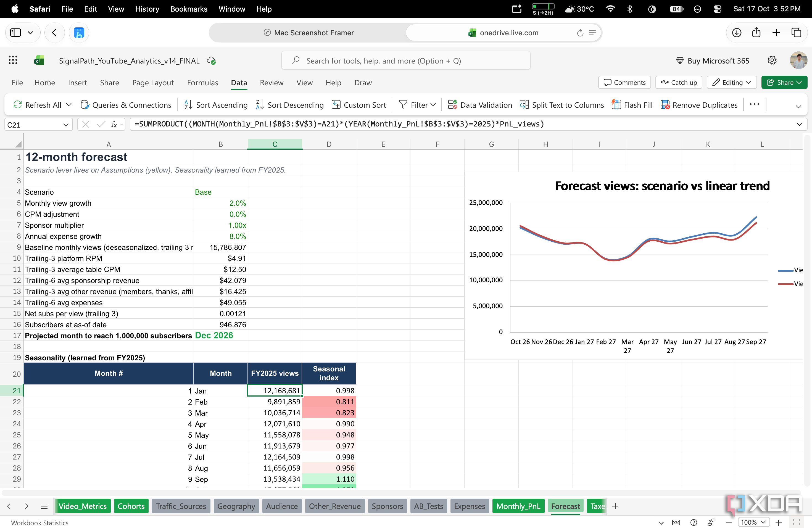The height and width of the screenshot is (528, 812).
Task: Select Feb seasonal index cell 0.811
Action: [329, 402]
